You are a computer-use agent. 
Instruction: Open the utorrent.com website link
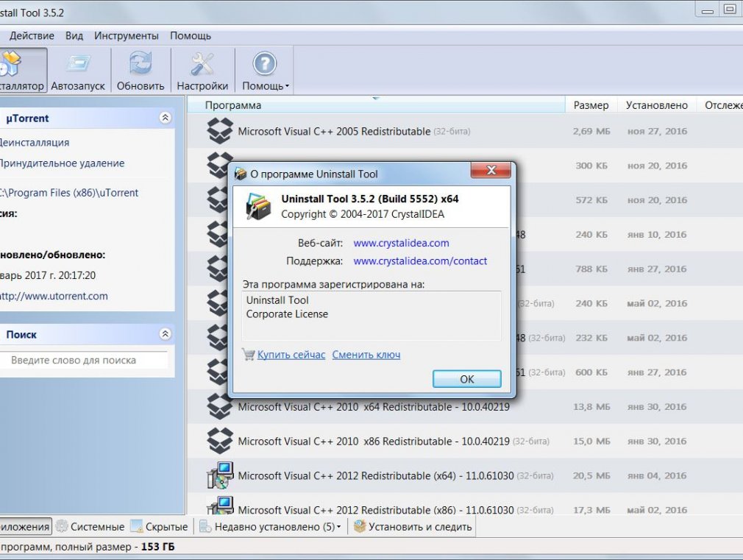pyautogui.click(x=54, y=296)
